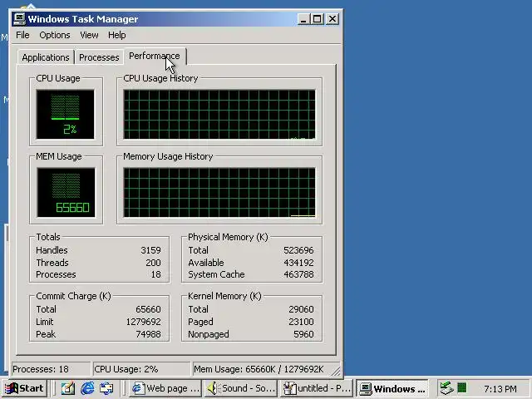
Task: Maximize the Task Manager window
Action: [318, 18]
